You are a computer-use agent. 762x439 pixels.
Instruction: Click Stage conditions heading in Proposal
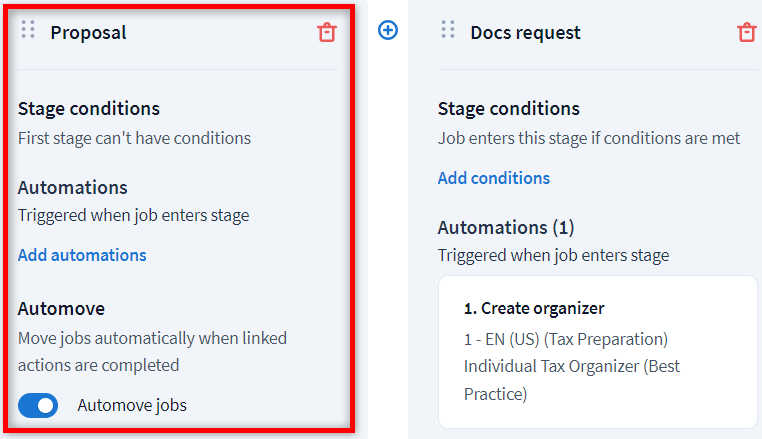89,108
